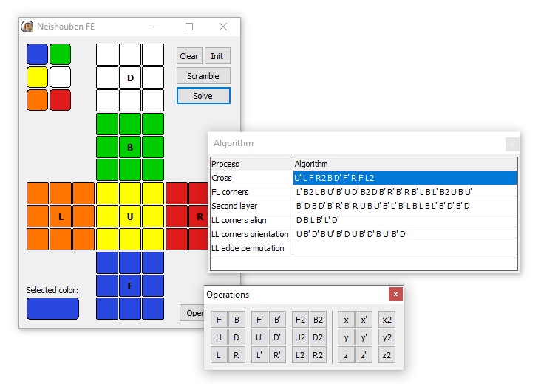Click the Cross algorithm U' L F R2 cell
Viewport: 541px width, 392px height.
pyautogui.click(x=405, y=178)
